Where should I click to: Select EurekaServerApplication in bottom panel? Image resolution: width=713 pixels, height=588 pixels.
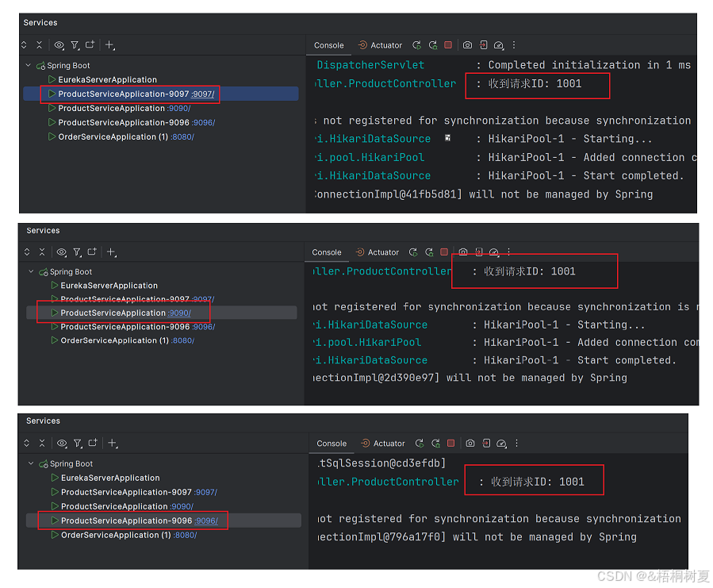tap(110, 478)
